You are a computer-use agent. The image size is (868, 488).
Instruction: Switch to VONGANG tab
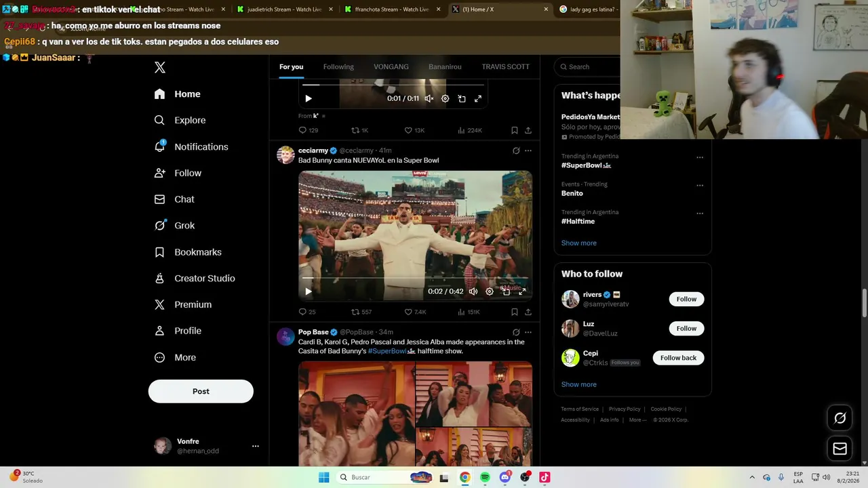click(x=391, y=66)
